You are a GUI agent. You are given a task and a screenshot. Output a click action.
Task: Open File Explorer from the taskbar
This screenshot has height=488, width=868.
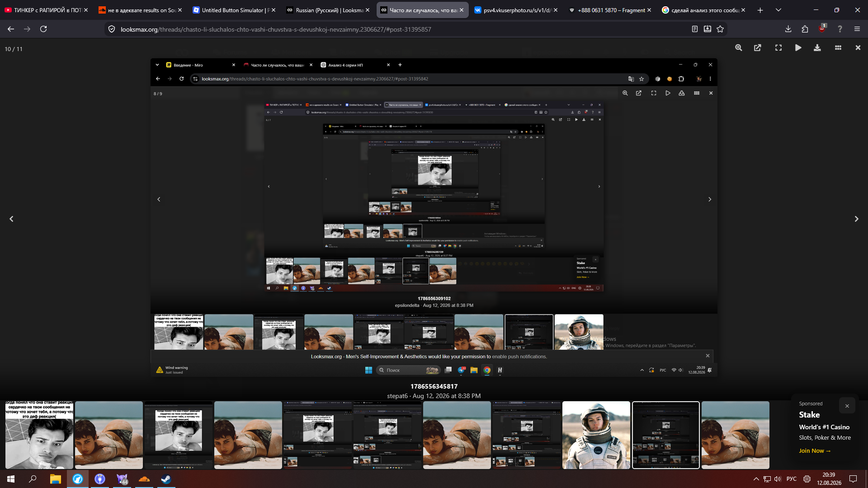(55, 479)
